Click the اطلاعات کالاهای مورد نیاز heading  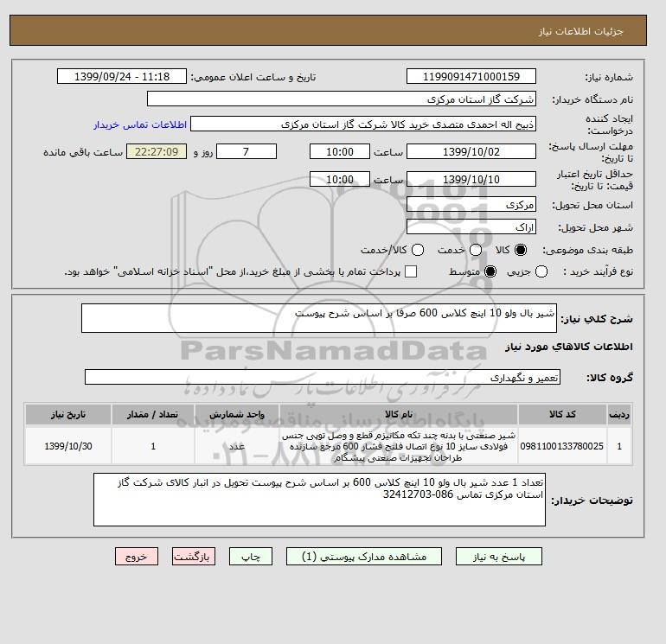[569, 347]
